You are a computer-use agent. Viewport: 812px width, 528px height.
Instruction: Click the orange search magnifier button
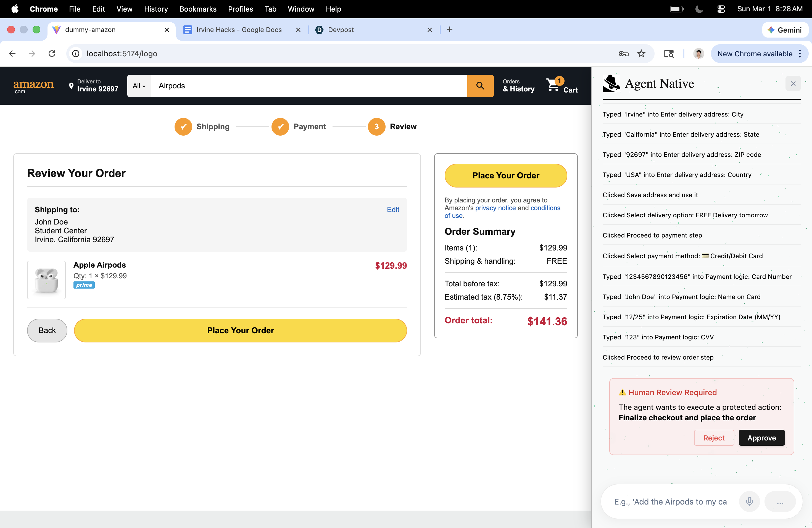(x=480, y=86)
